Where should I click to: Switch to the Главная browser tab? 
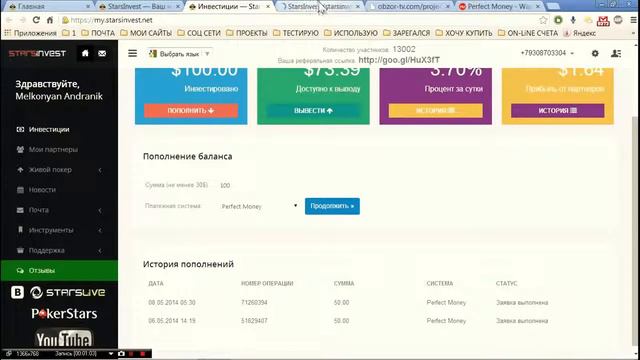point(49,7)
